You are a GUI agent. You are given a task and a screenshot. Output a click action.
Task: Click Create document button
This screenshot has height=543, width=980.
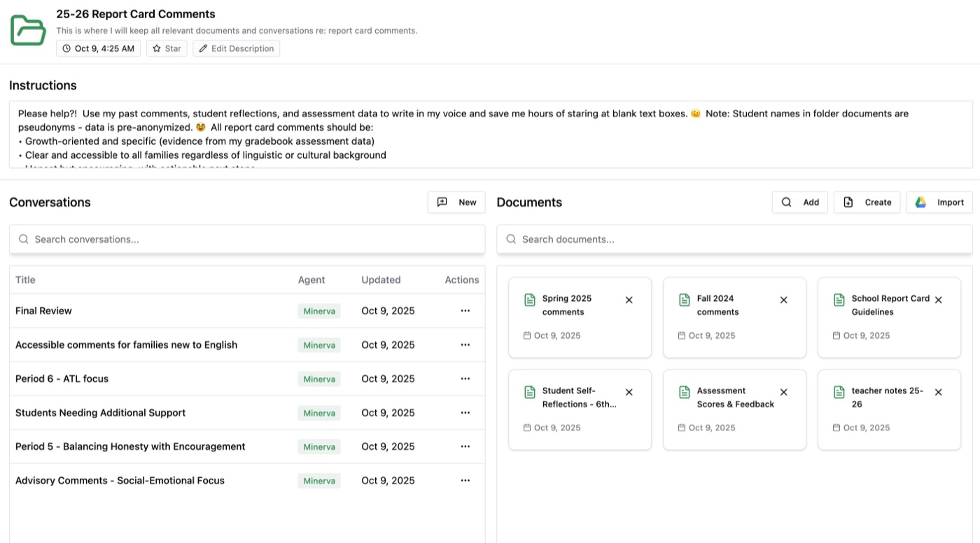click(867, 202)
